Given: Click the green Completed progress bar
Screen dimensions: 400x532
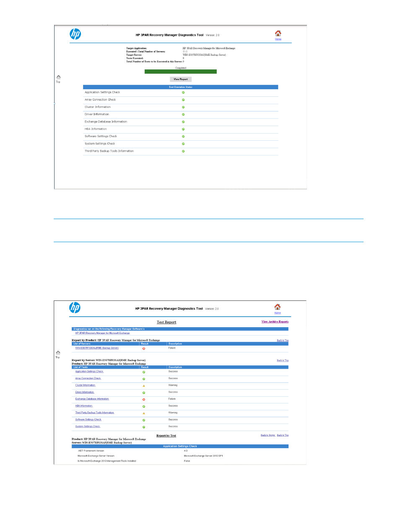Looking at the screenshot, I should click(x=181, y=72).
